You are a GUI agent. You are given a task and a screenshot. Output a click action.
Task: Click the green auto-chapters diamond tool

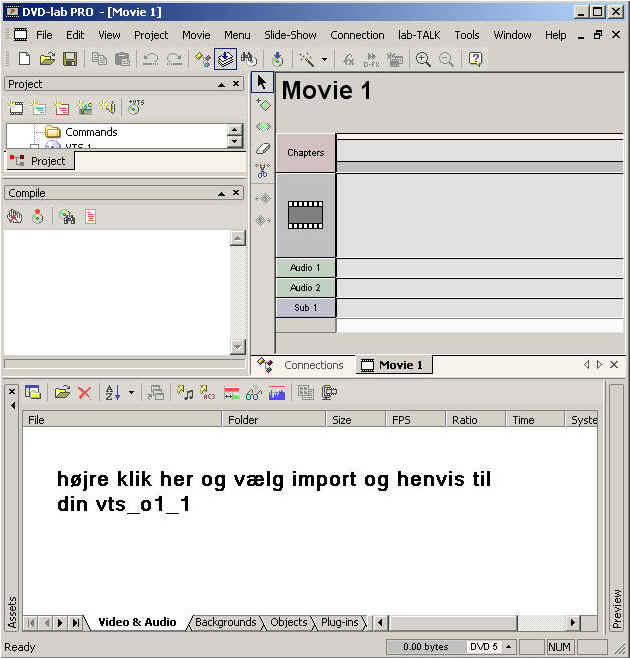(263, 126)
